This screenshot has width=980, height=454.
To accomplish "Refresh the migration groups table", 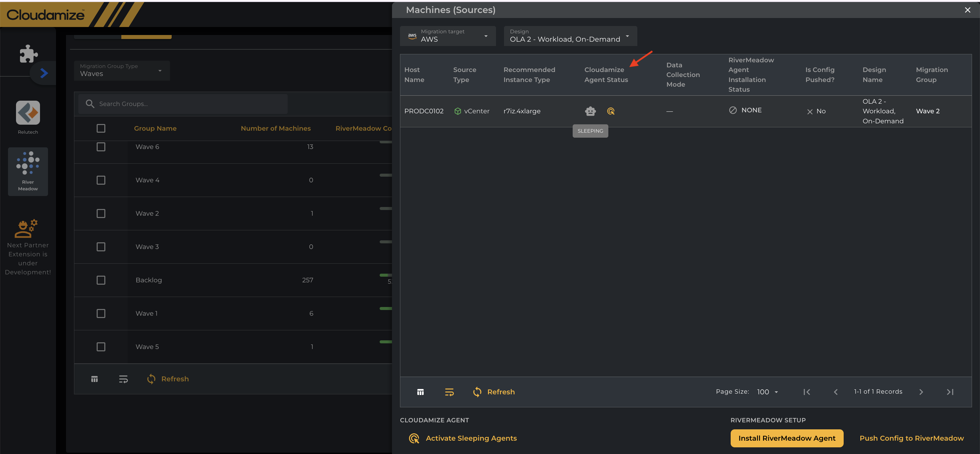I will 168,379.
